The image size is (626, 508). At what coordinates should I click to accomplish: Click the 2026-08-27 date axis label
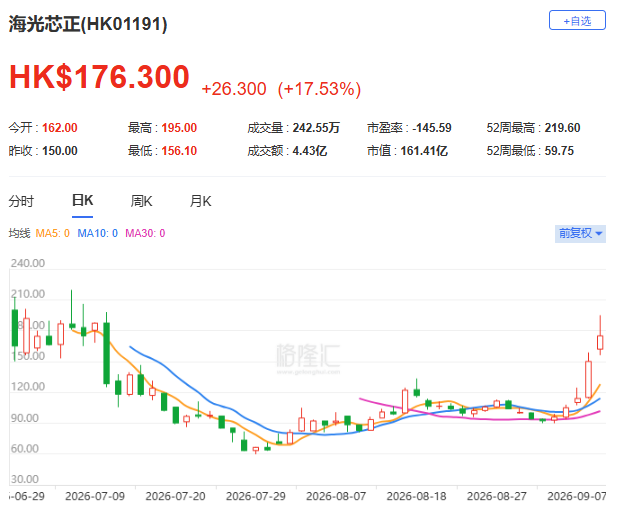497,496
